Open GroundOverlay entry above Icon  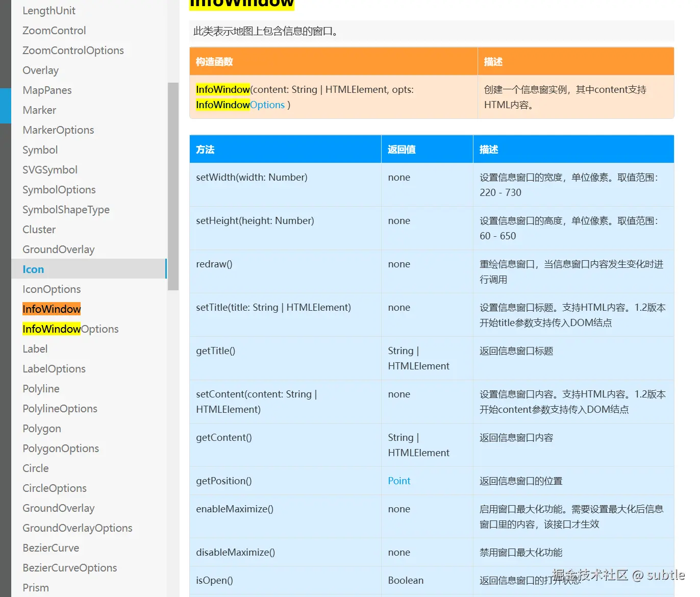point(59,250)
